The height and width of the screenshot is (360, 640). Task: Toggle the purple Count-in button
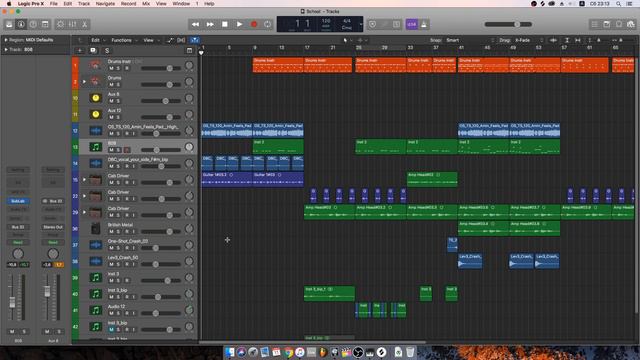pyautogui.click(x=411, y=24)
